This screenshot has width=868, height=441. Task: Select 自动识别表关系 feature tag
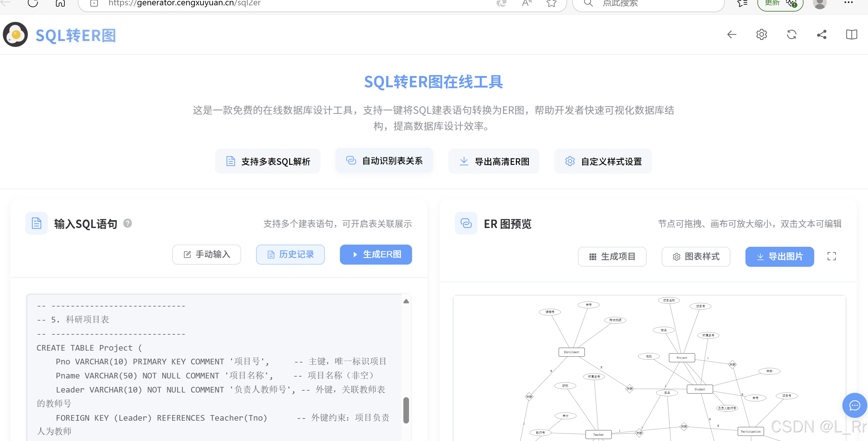[384, 161]
